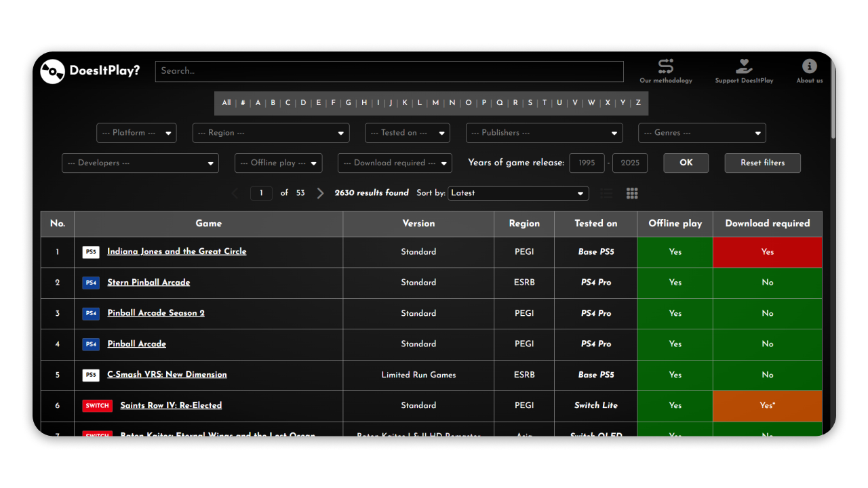This screenshot has width=868, height=488.
Task: Open the Download required filter dropdown
Action: coord(395,163)
